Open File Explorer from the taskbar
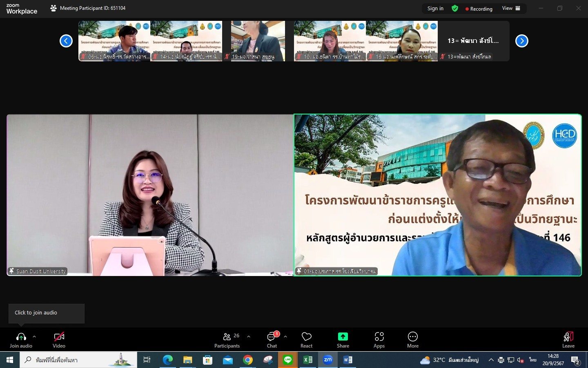Viewport: 588px width, 368px height. [187, 360]
